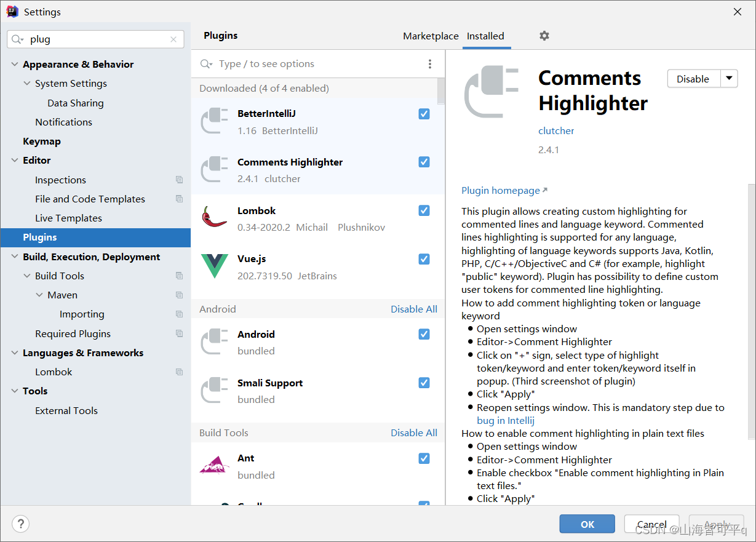Click the Smali Support plug icon

(x=215, y=391)
